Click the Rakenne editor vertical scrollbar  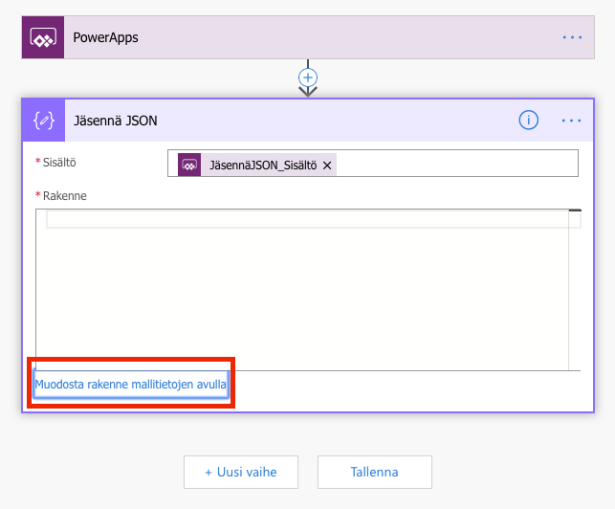point(574,290)
